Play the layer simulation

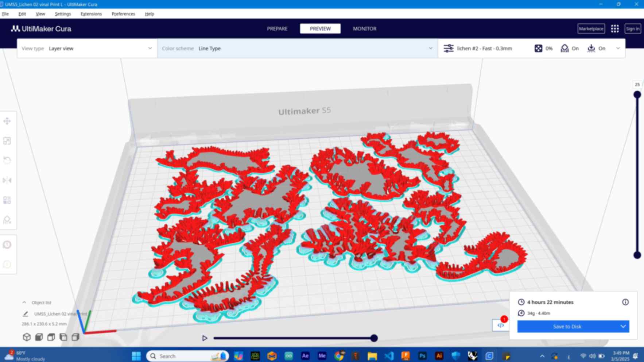tap(205, 338)
